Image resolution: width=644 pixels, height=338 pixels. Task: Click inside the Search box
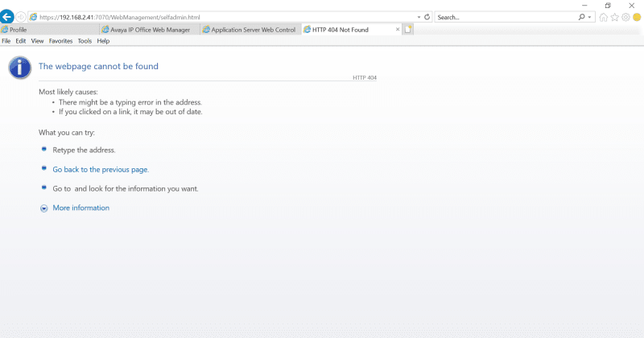pyautogui.click(x=506, y=17)
